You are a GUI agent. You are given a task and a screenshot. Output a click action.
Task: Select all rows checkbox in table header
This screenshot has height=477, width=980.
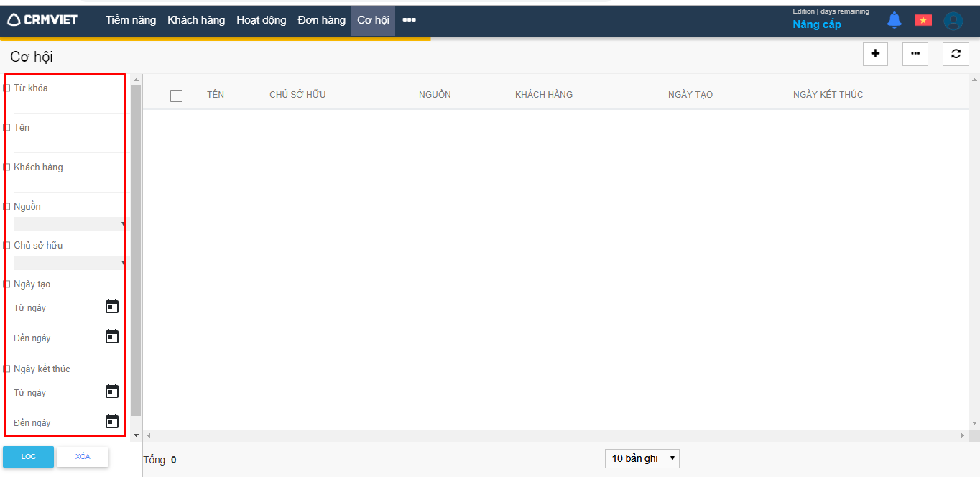click(176, 96)
